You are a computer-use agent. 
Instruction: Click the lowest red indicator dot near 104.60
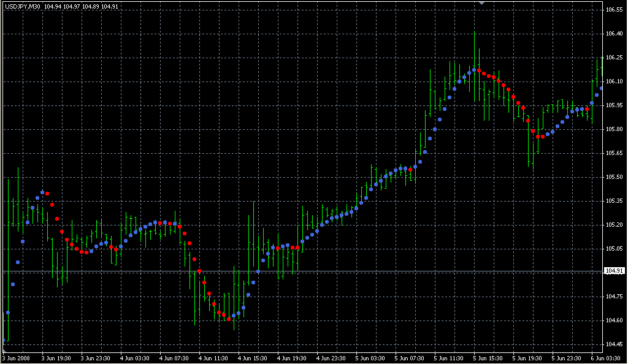(x=229, y=319)
